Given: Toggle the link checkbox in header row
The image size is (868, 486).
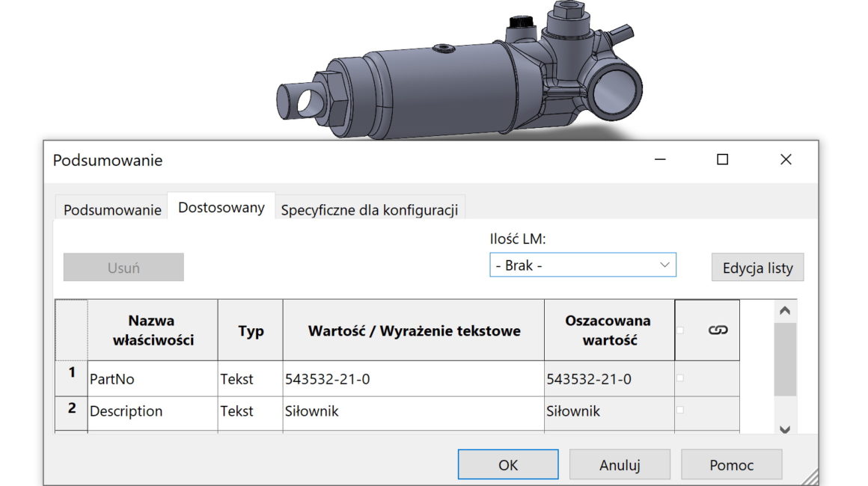Looking at the screenshot, I should click(x=680, y=330).
